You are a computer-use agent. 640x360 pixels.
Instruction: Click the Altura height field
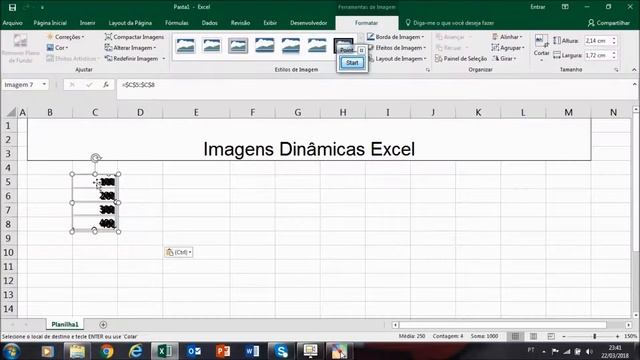pyautogui.click(x=598, y=41)
